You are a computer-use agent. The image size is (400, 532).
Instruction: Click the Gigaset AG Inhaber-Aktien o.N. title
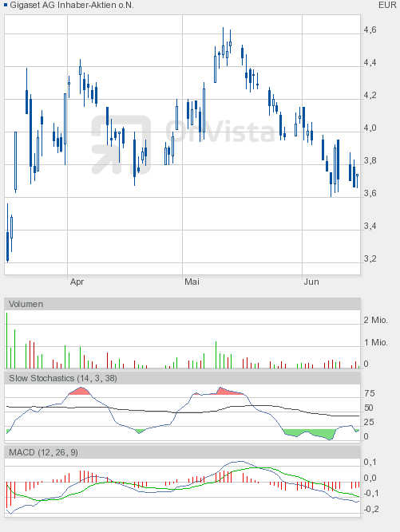point(72,5)
